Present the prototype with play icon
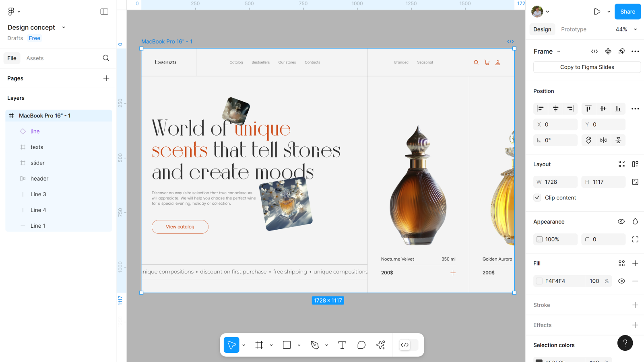Viewport: 644px width, 362px height. (x=597, y=12)
